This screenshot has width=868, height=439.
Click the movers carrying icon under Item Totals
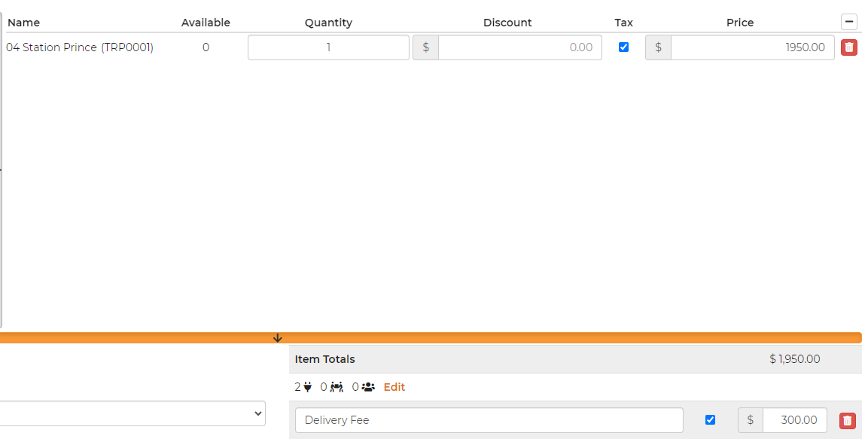point(337,387)
